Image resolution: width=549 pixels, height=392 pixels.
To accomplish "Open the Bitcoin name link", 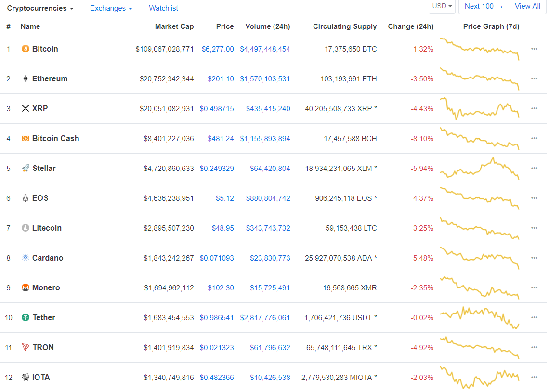I will pos(45,49).
